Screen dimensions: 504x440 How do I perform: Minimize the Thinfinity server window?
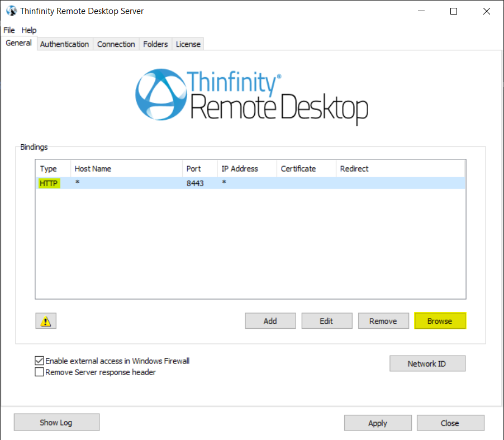click(x=421, y=11)
